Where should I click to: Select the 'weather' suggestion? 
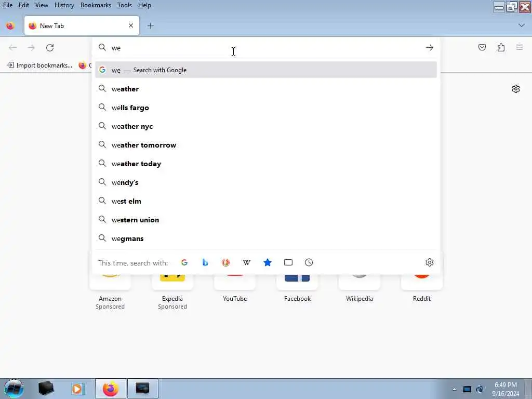point(266,89)
